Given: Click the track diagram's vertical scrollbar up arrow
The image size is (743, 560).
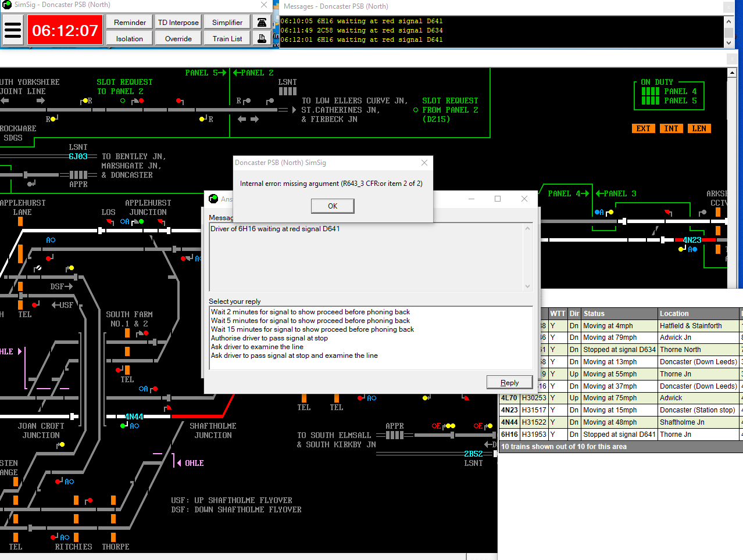Looking at the screenshot, I should [x=732, y=73].
